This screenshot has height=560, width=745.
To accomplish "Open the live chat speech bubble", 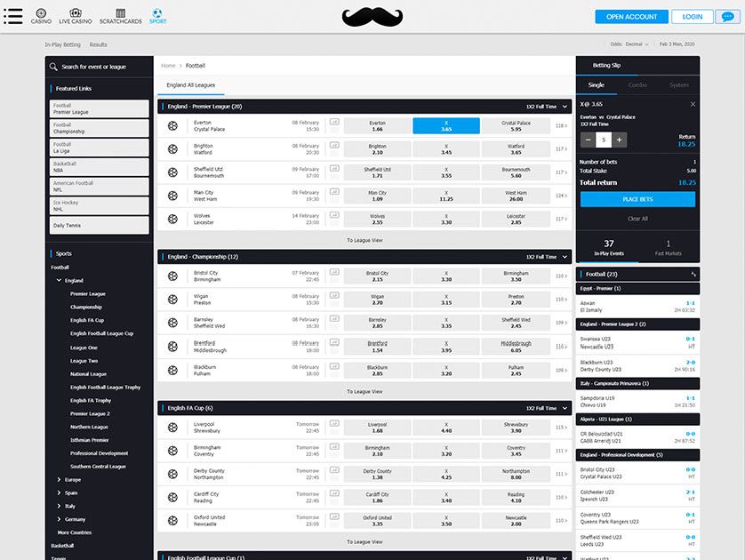I will 727,17.
